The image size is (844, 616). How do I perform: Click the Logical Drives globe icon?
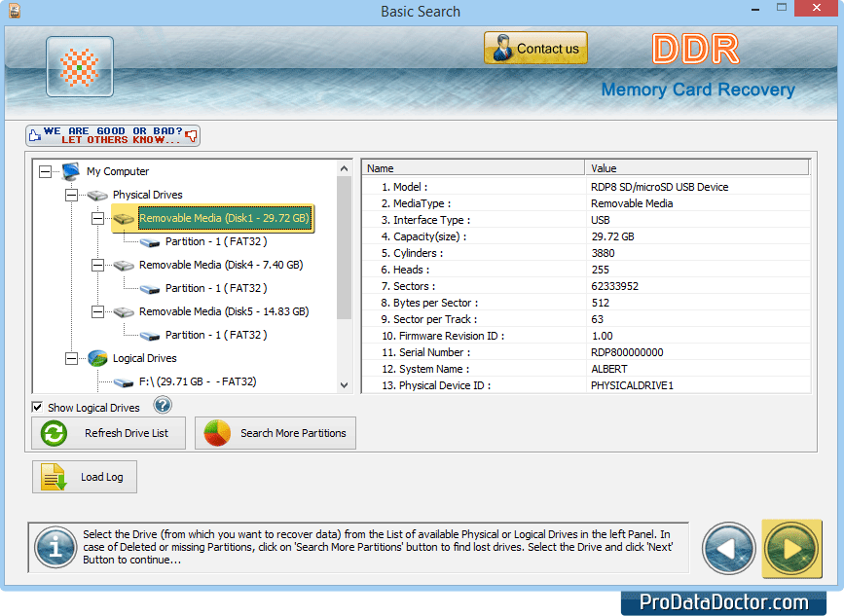click(x=97, y=358)
